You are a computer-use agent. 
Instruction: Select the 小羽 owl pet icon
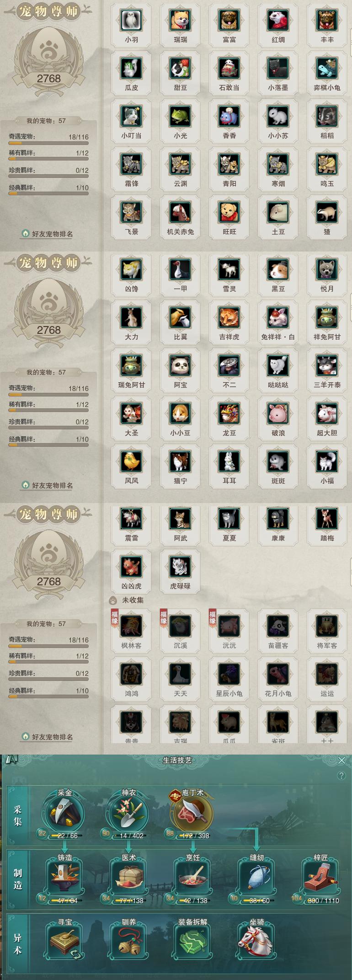132,21
